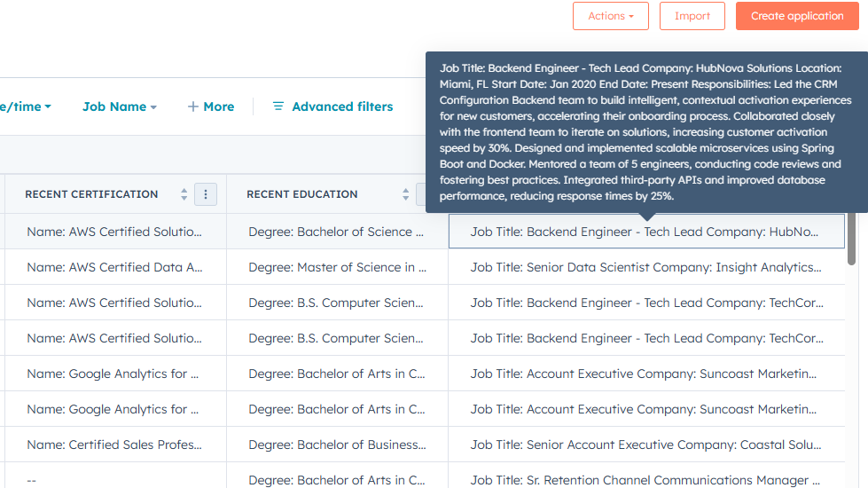Select the Master of Science education cell
This screenshot has height=488, width=868.
337,267
